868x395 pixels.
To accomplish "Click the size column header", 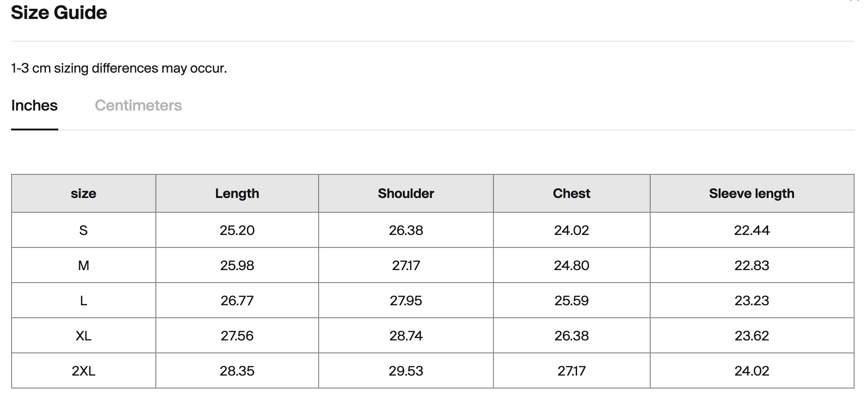I will tap(83, 193).
